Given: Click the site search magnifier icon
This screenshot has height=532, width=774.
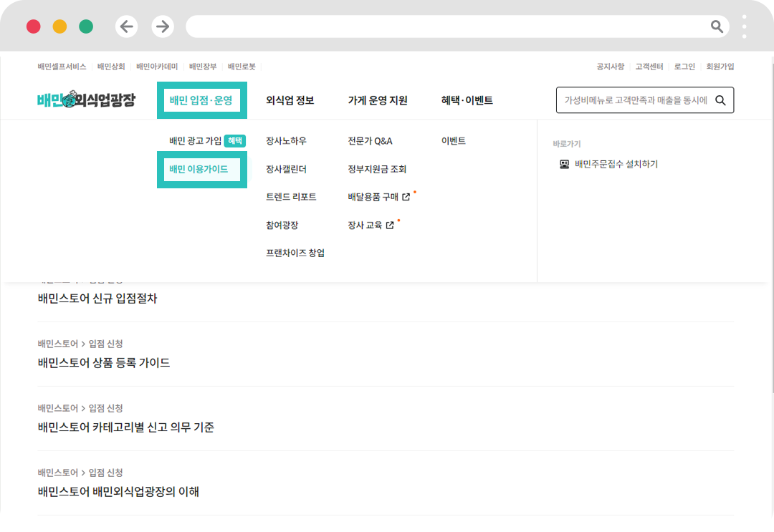Looking at the screenshot, I should point(721,100).
